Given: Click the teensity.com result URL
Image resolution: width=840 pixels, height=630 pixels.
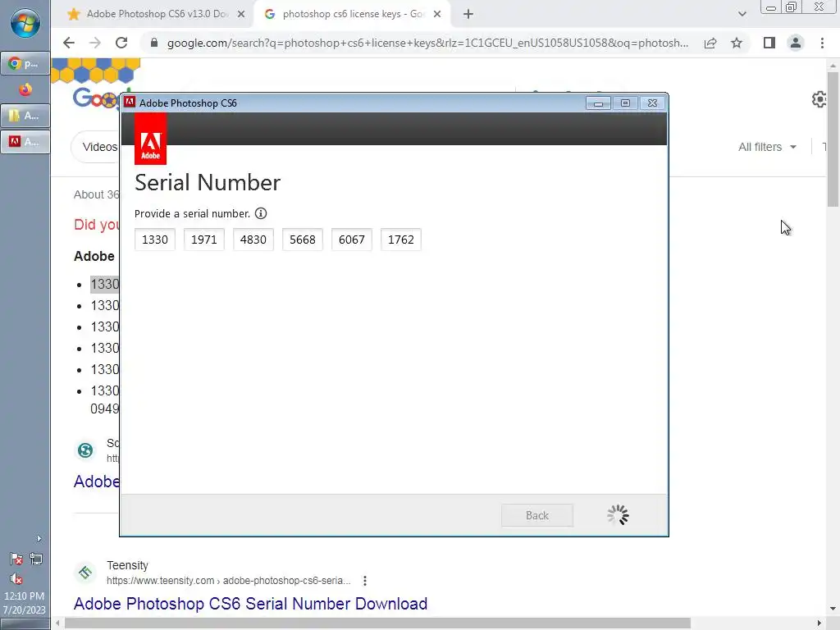Looking at the screenshot, I should [x=228, y=581].
